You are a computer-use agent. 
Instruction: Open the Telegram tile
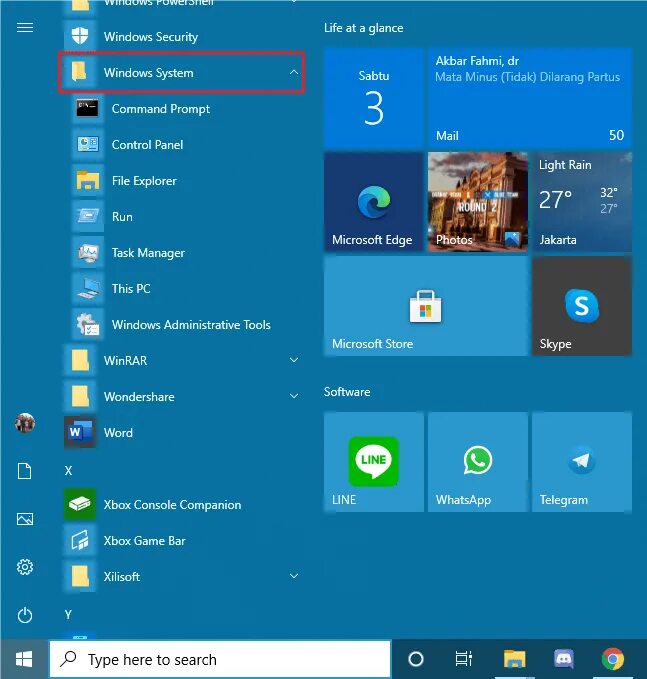pyautogui.click(x=582, y=462)
